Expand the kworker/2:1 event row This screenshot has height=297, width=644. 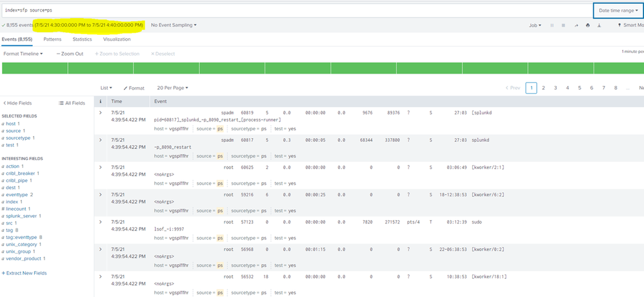coord(100,167)
